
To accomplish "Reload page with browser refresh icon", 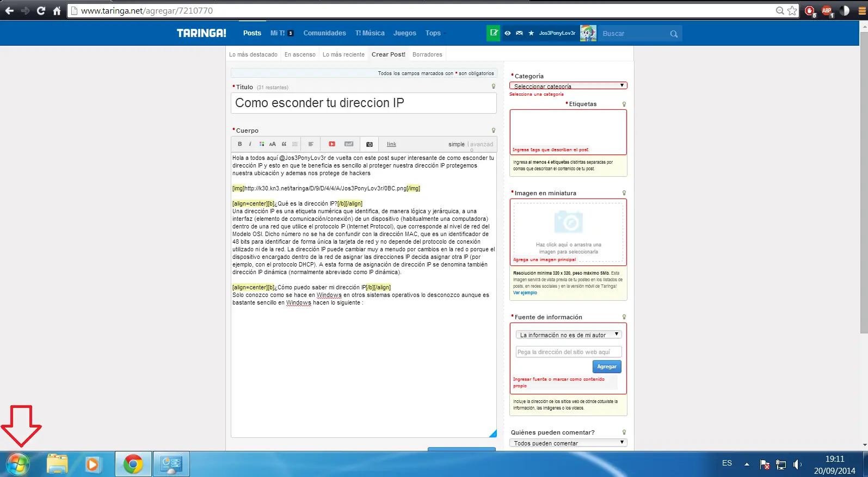I will pyautogui.click(x=41, y=10).
